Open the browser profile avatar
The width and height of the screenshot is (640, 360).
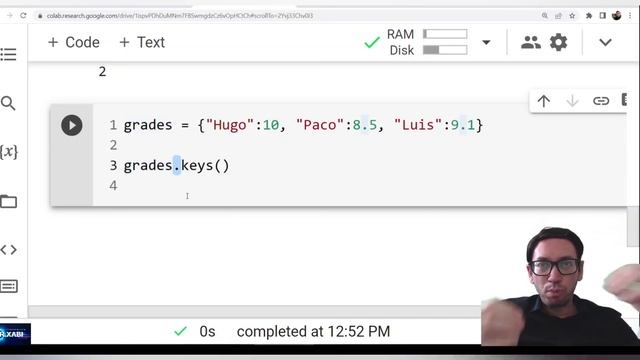click(x=616, y=16)
